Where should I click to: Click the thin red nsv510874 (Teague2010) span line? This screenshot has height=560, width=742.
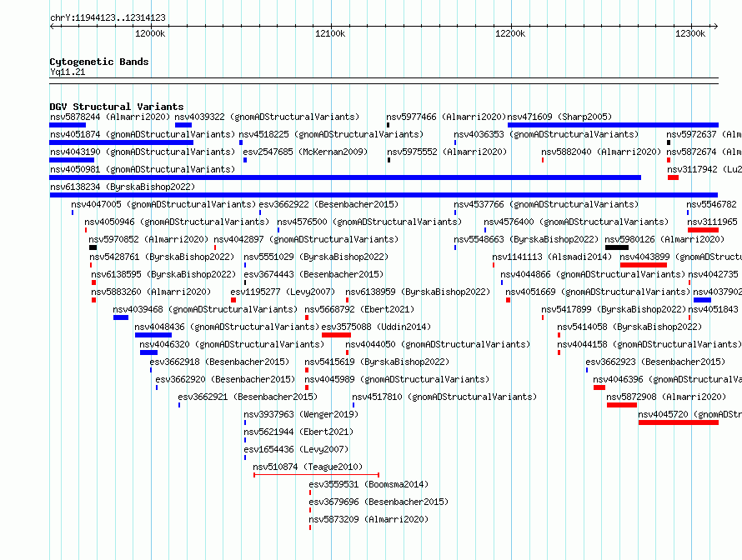point(317,475)
